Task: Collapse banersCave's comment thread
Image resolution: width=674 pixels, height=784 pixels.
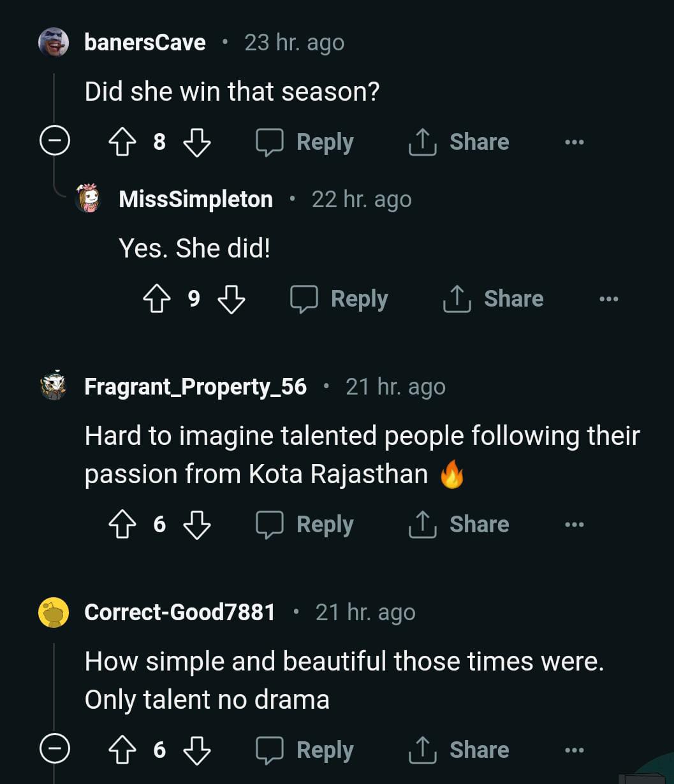Action: coord(54,142)
